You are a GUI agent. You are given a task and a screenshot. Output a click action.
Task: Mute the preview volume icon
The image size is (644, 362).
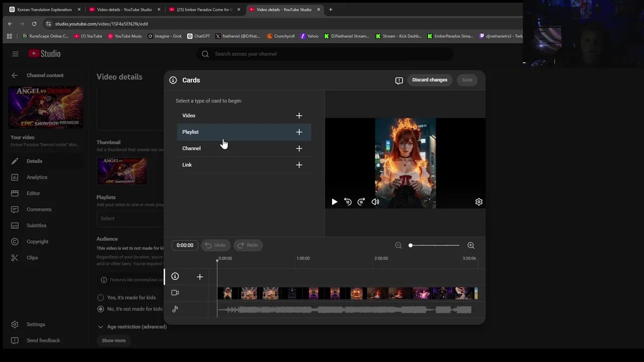coord(375,202)
